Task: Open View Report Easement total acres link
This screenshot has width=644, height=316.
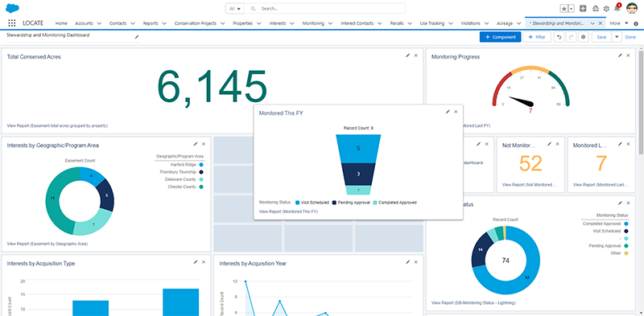Action: [57, 125]
